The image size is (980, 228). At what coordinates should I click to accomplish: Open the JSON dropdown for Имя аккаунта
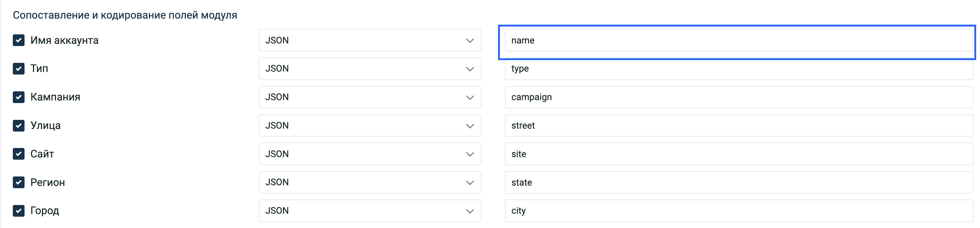[370, 40]
